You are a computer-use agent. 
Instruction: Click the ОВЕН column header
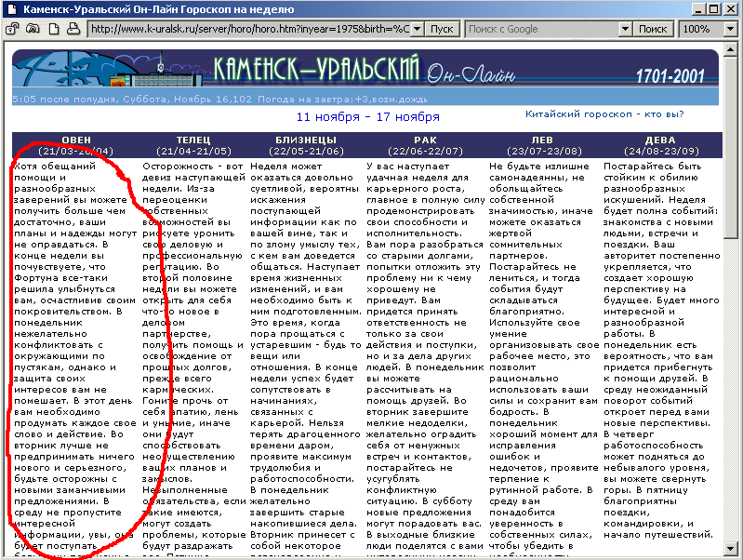pyautogui.click(x=76, y=140)
